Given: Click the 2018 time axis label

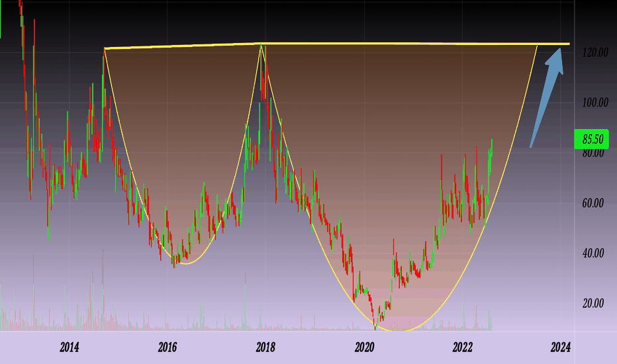Looking at the screenshot, I should (265, 347).
